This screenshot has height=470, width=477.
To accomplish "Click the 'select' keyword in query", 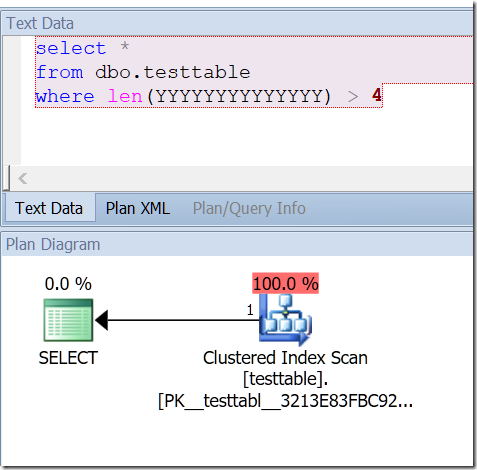I will (x=71, y=48).
